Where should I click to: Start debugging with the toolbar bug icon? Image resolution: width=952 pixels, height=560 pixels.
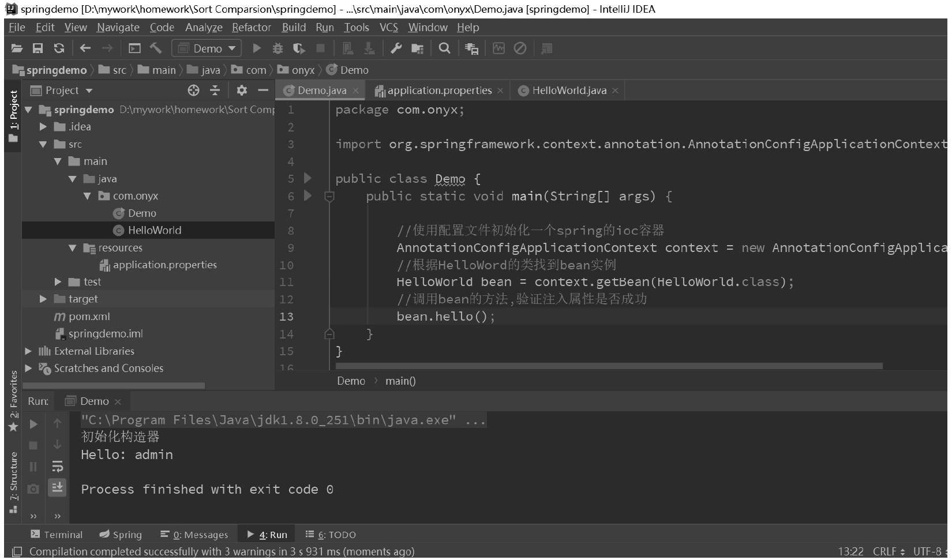278,48
